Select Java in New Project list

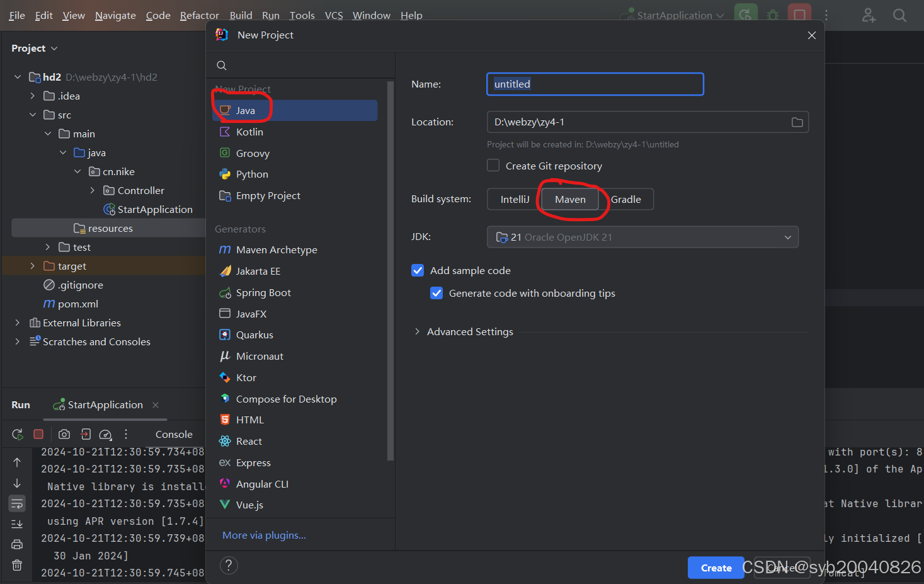pos(295,110)
